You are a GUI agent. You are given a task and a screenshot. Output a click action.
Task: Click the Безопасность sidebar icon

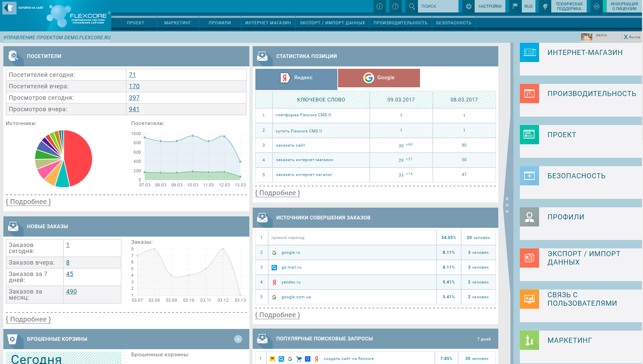[x=530, y=176]
